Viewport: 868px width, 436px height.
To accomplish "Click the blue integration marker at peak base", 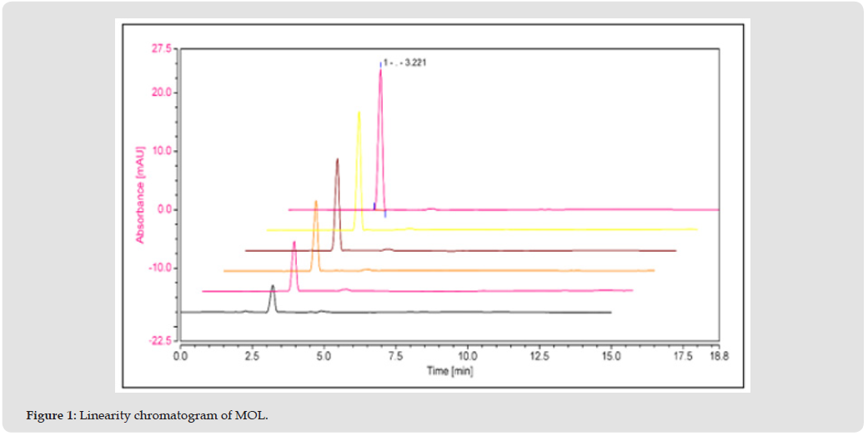I will (x=374, y=205).
